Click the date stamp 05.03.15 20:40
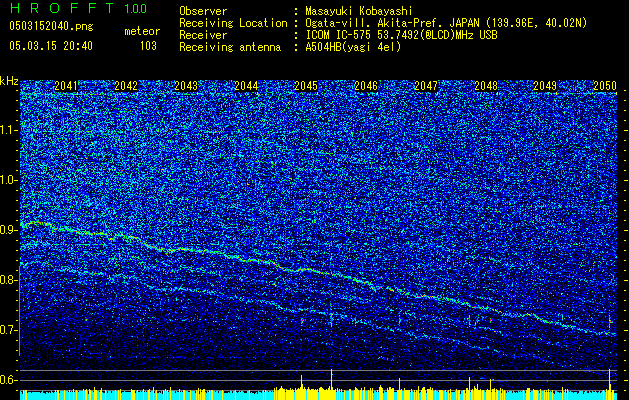Viewport: 629px width, 400px height. (51, 46)
